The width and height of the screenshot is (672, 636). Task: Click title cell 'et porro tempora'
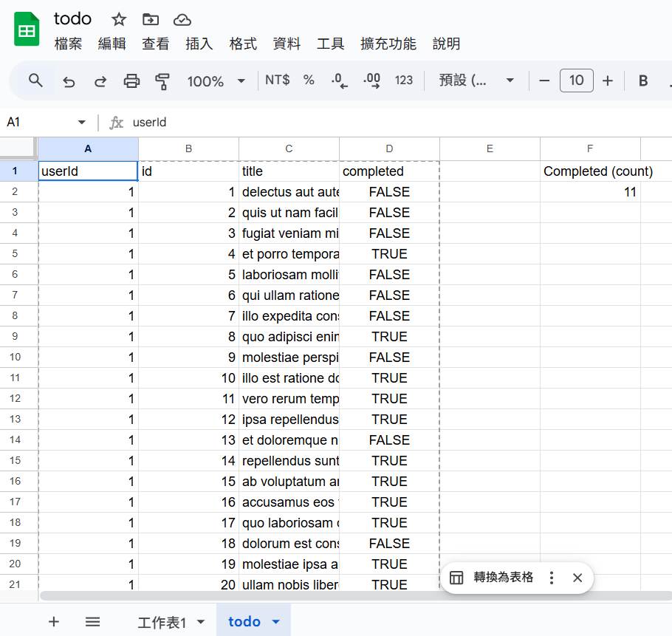[x=289, y=253]
